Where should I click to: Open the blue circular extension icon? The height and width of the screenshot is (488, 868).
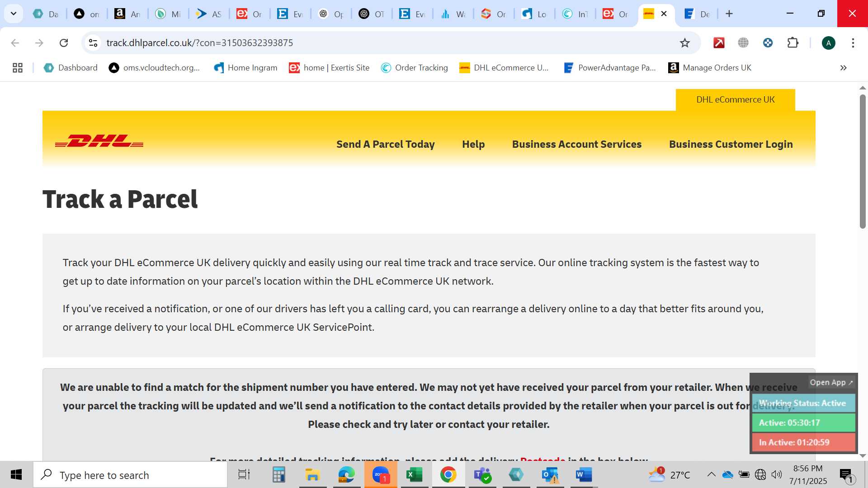(x=768, y=42)
